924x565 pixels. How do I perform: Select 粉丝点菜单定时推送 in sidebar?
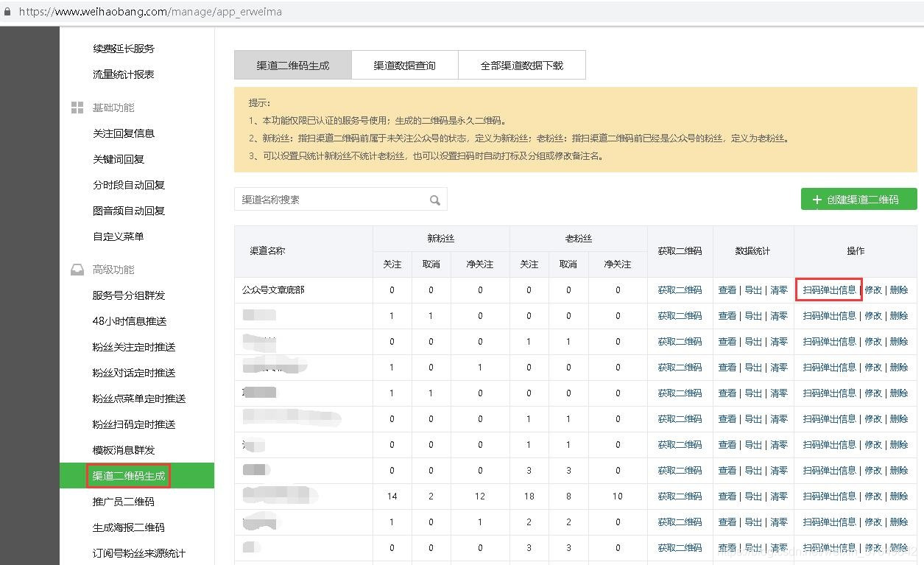(139, 399)
